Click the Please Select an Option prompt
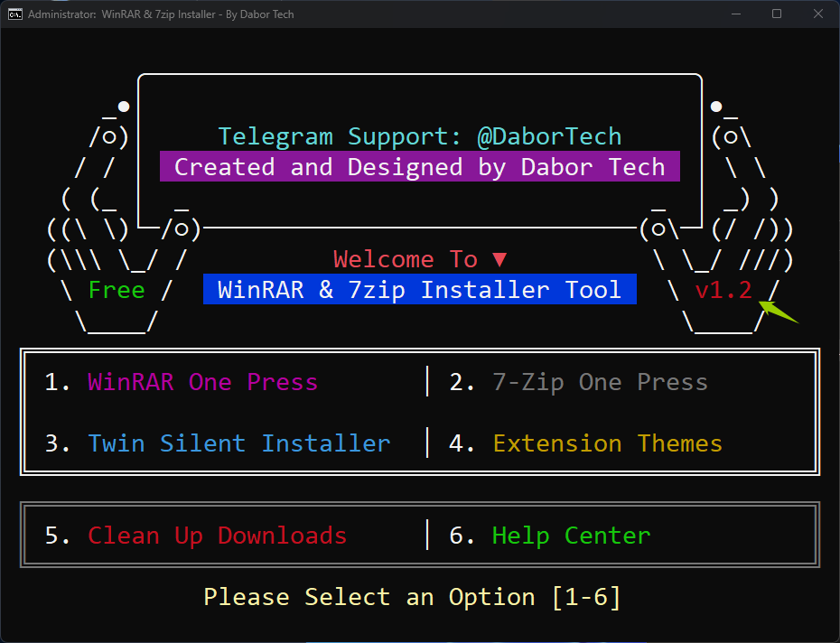 [x=412, y=597]
